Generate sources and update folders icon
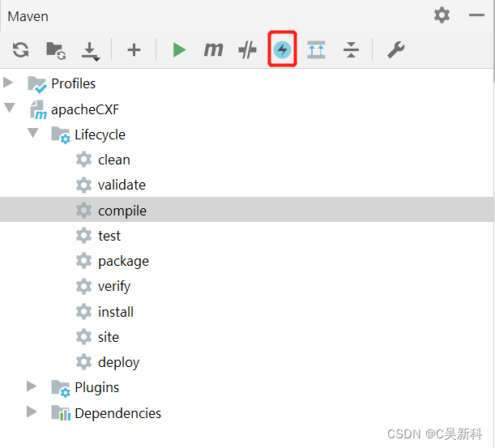This screenshot has height=448, width=495. coord(56,50)
